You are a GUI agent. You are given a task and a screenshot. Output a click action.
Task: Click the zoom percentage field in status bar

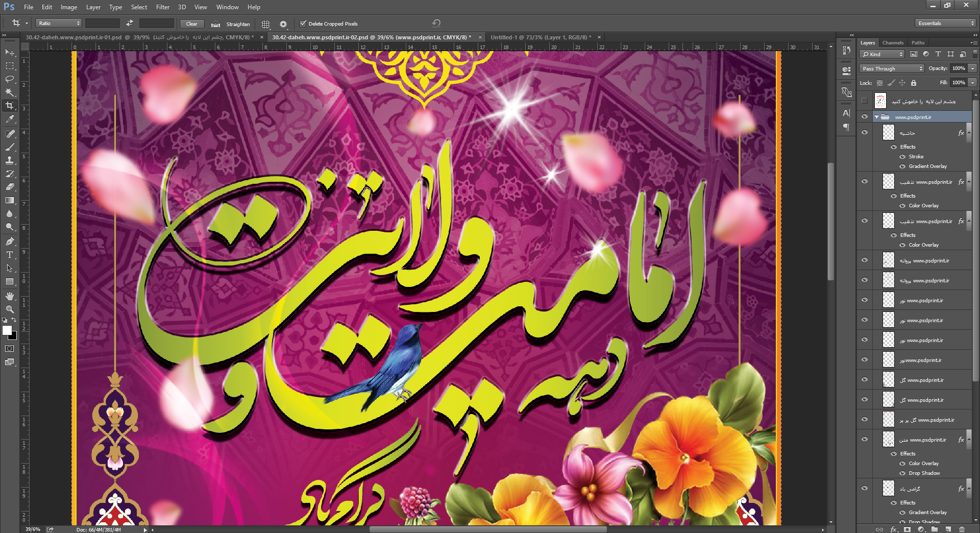[33, 529]
